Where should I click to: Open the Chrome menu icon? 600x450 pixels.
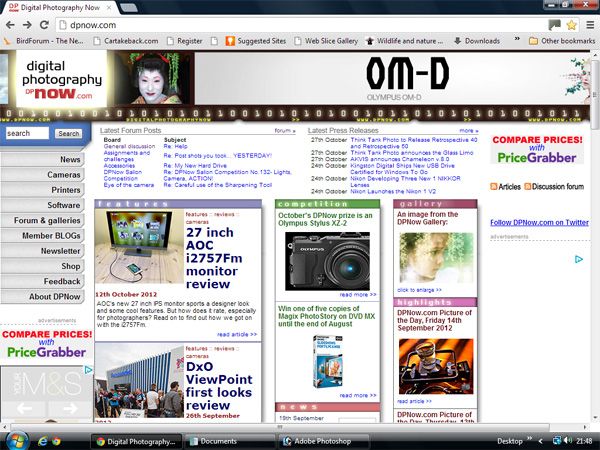coord(588,24)
